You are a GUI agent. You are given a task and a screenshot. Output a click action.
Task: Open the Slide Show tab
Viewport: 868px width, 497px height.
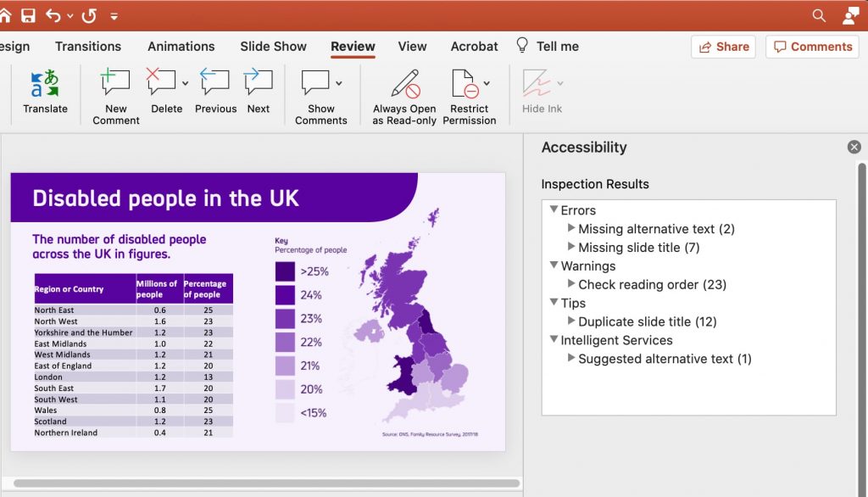pyautogui.click(x=273, y=47)
